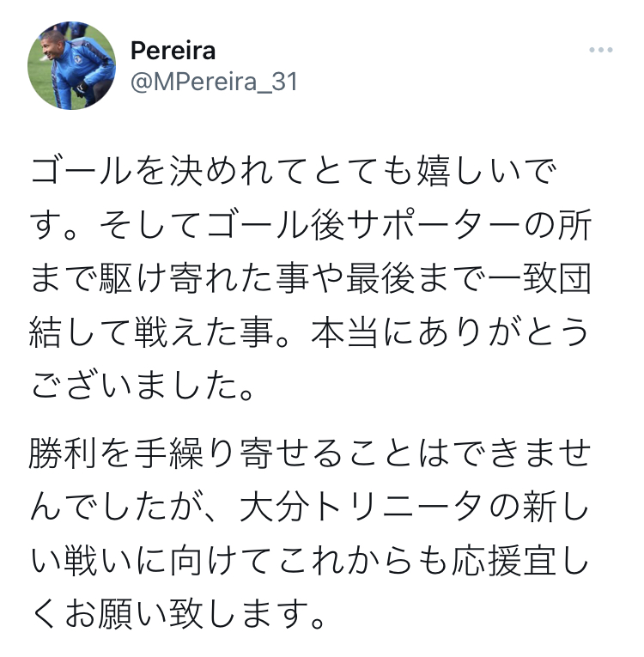Viewport: 644px width, 657px height.
Task: Open the tweet's three-dot more options menu
Action: coord(601,51)
